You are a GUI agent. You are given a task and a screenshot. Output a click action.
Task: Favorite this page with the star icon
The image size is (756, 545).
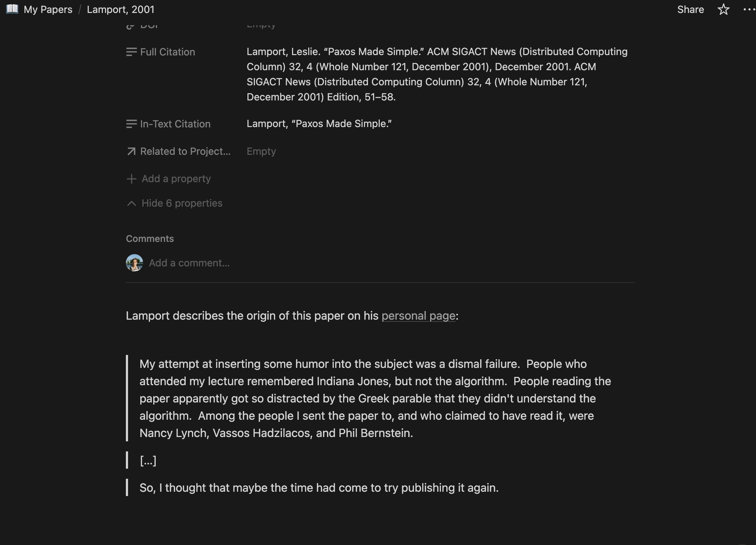[723, 9]
